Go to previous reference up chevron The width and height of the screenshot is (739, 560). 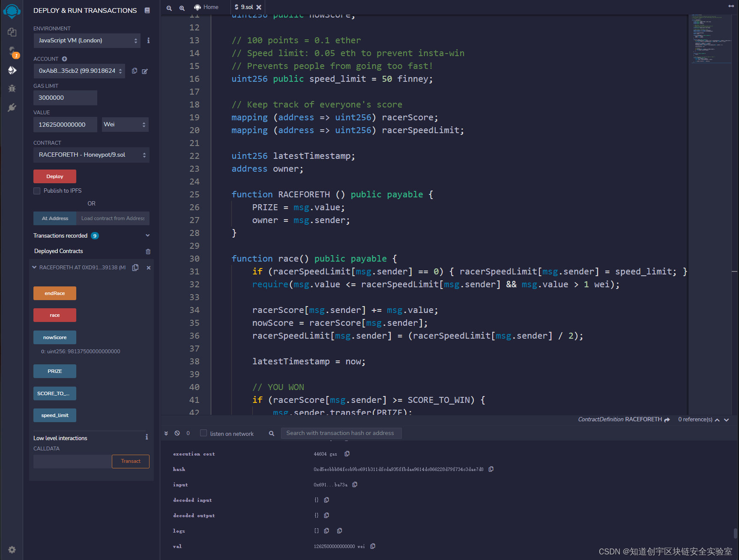[717, 420]
